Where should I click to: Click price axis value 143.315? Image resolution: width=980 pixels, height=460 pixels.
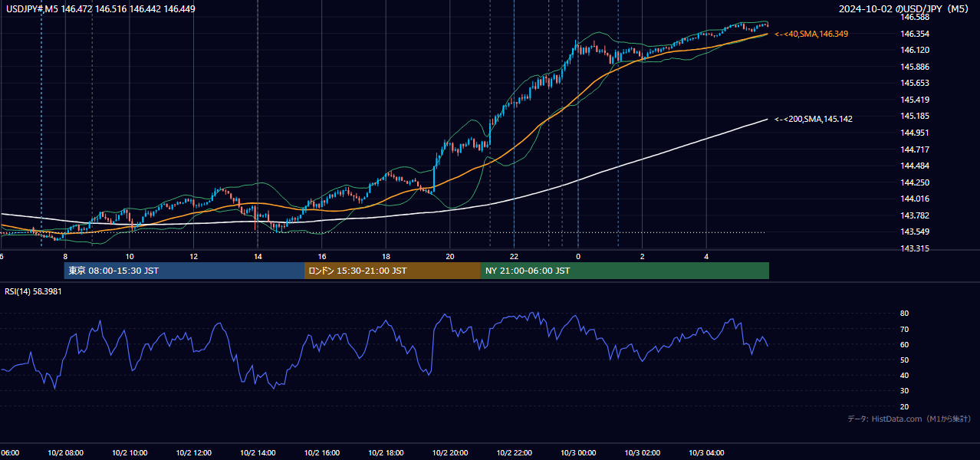(915, 248)
